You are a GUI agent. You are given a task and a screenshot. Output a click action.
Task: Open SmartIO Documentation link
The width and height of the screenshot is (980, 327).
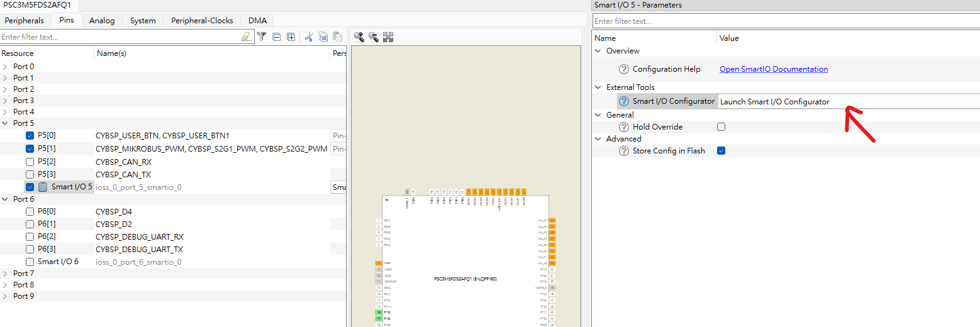tap(773, 69)
